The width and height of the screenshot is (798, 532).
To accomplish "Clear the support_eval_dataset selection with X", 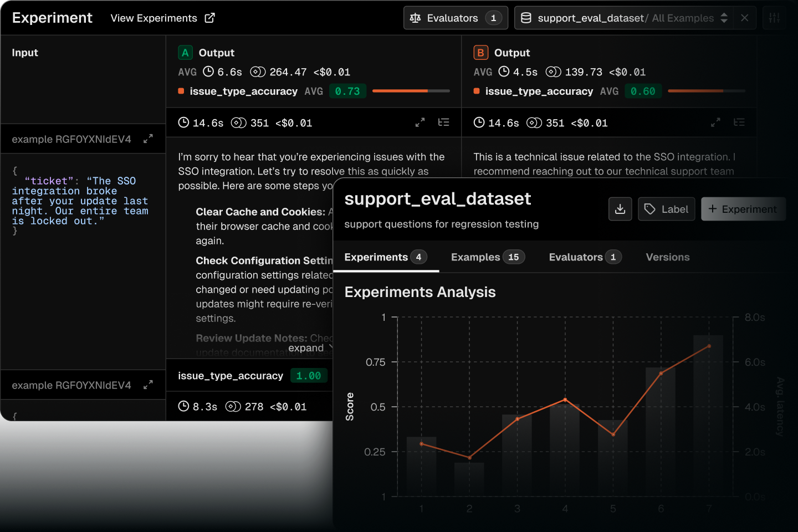I will [x=744, y=18].
